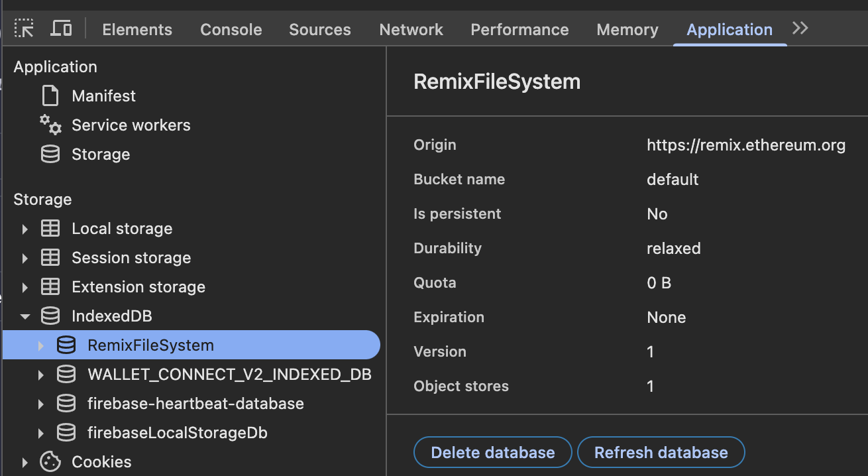
Task: Select the Session storage label
Action: coord(131,258)
